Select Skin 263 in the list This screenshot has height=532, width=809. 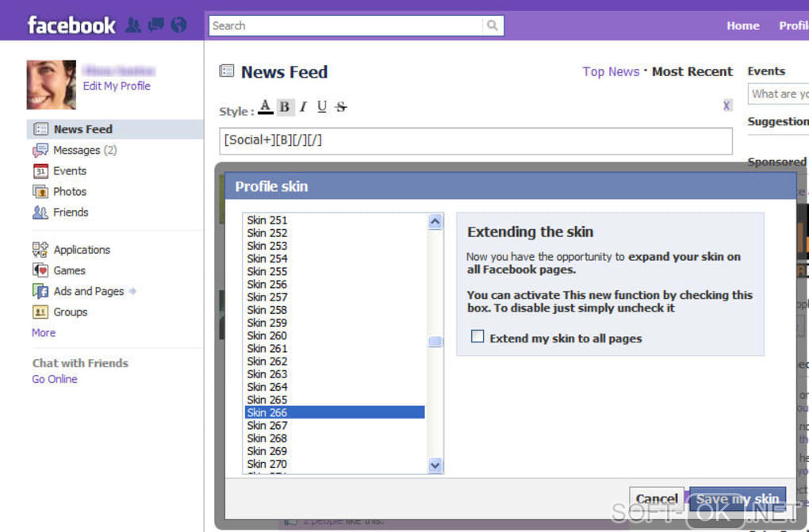tap(335, 374)
